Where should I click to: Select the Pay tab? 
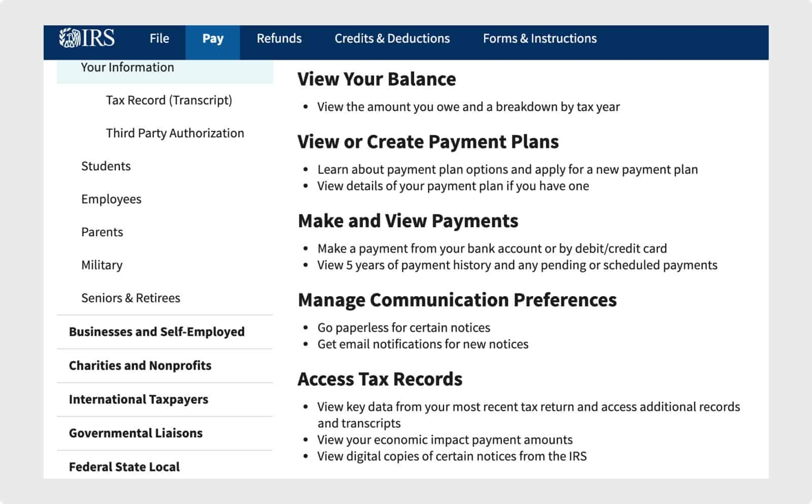[x=213, y=42]
